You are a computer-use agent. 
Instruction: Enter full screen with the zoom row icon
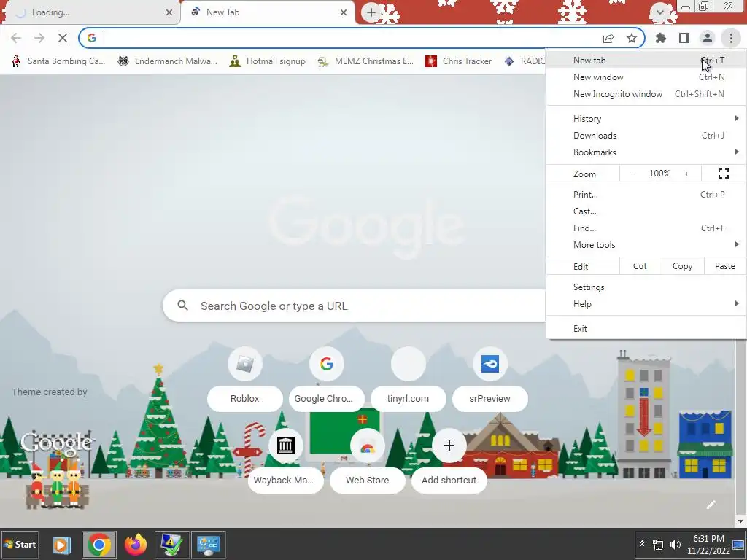[723, 174]
